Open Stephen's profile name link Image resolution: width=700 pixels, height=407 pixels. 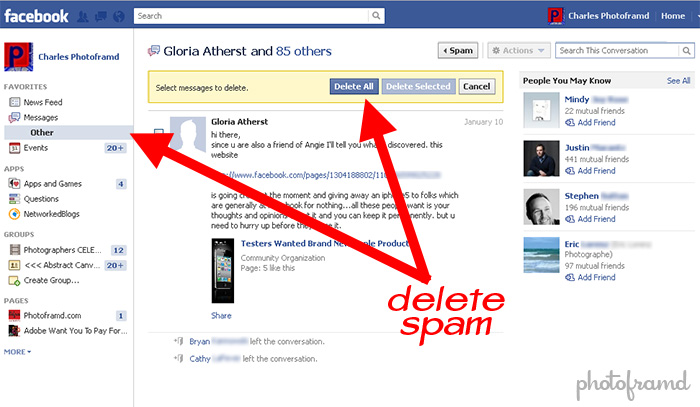596,195
